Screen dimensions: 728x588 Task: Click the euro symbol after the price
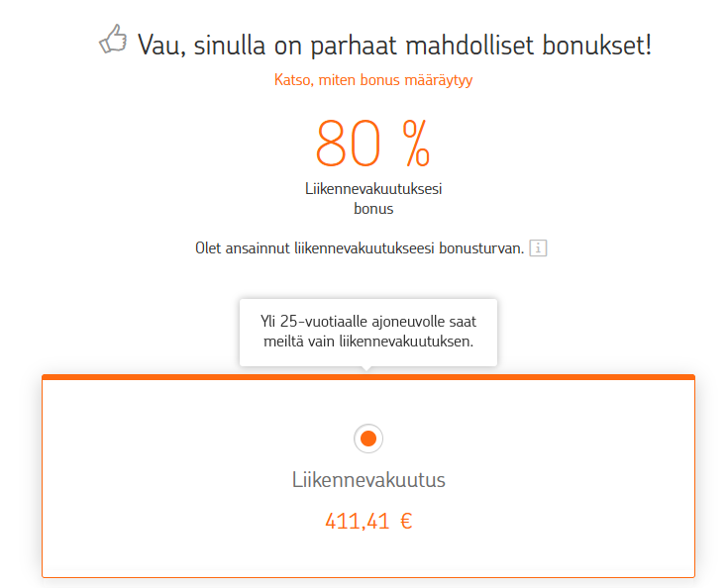405,521
